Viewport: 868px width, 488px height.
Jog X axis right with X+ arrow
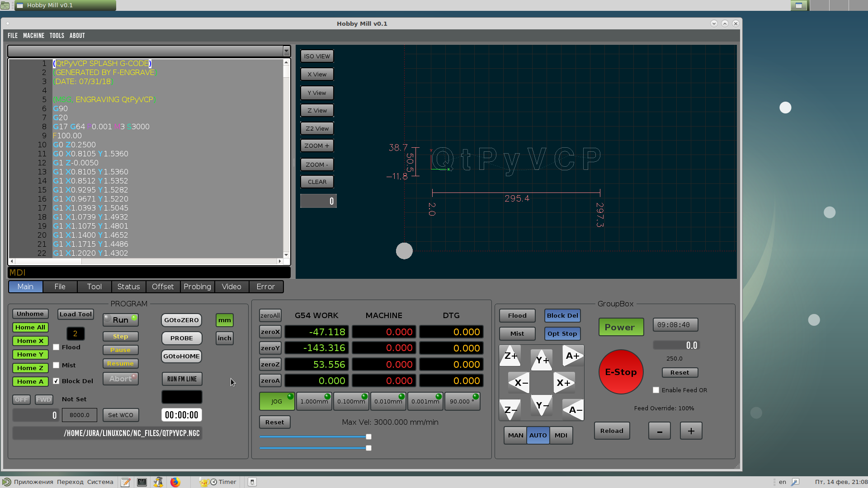coord(564,383)
